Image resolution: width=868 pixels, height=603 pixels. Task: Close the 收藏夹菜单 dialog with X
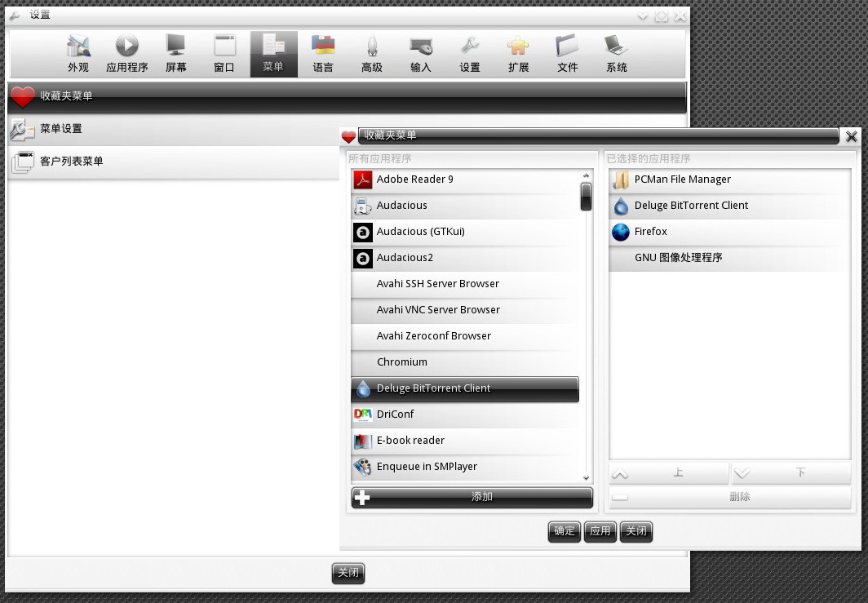[852, 136]
